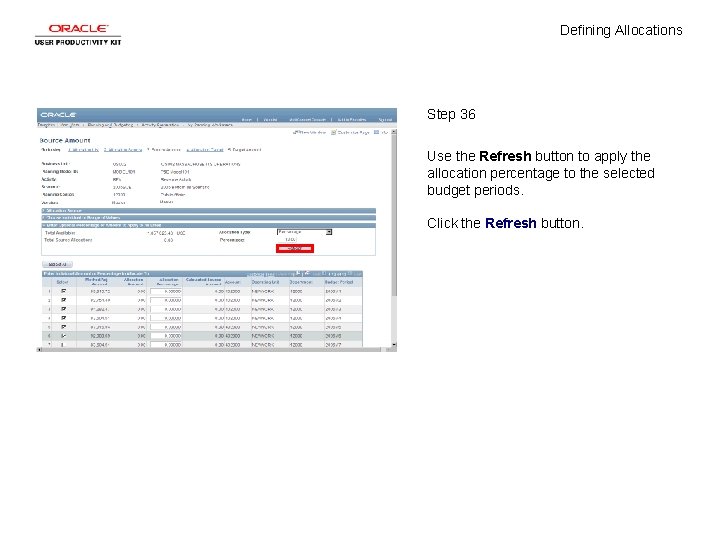Click Allocation Percentage field in row 2
The width and height of the screenshot is (720, 540).
(166, 300)
